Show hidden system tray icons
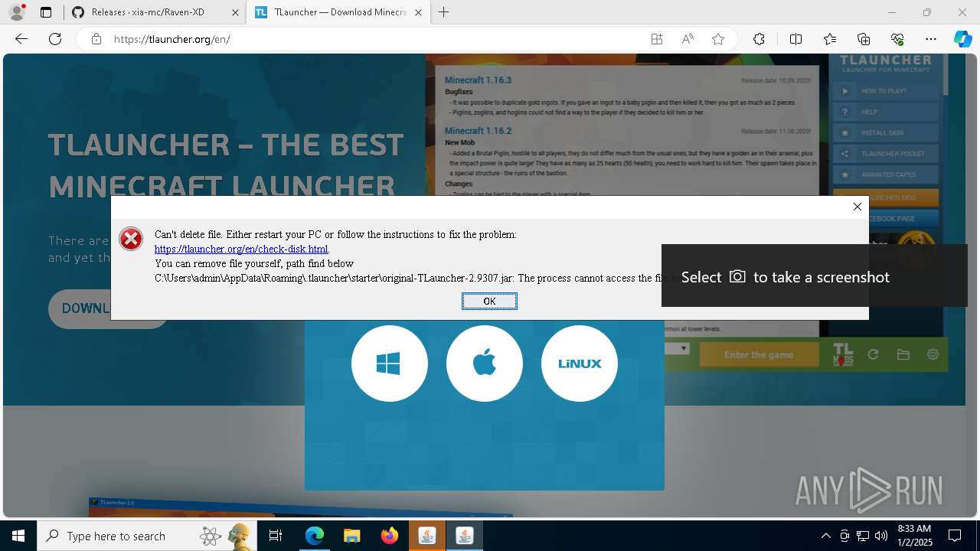 (x=825, y=536)
